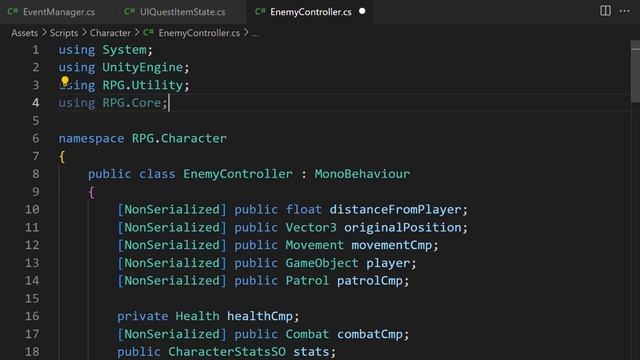Click line number 1 in gutter

36,50
